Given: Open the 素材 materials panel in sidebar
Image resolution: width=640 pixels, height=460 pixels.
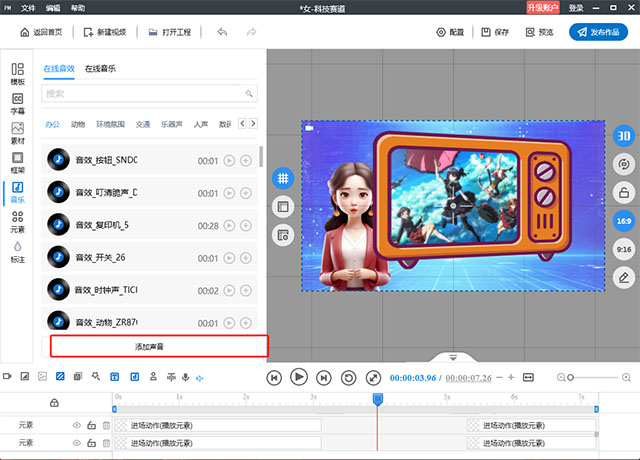Looking at the screenshot, I should [18, 133].
